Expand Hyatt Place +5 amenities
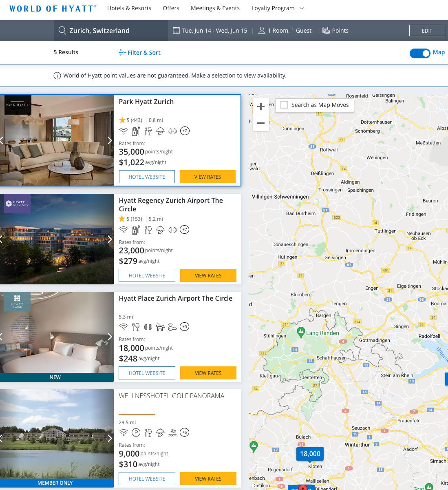Image resolution: width=448 pixels, height=490 pixels. pos(185,327)
